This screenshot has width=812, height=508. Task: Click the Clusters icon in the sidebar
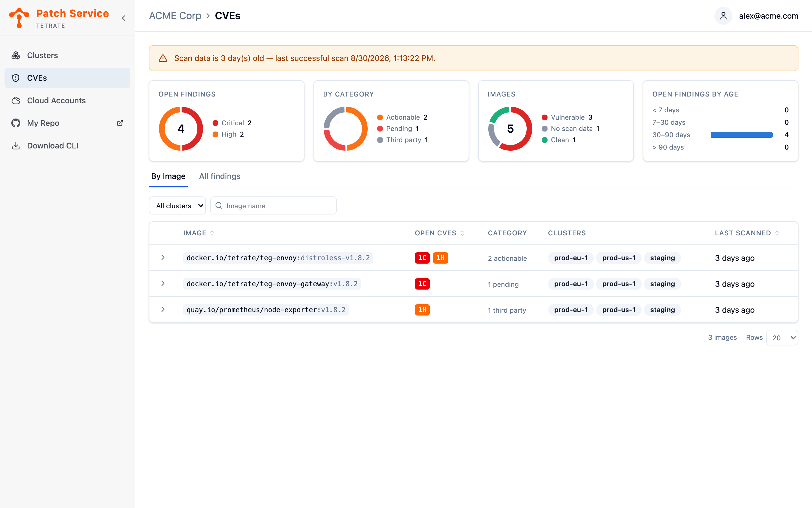16,55
